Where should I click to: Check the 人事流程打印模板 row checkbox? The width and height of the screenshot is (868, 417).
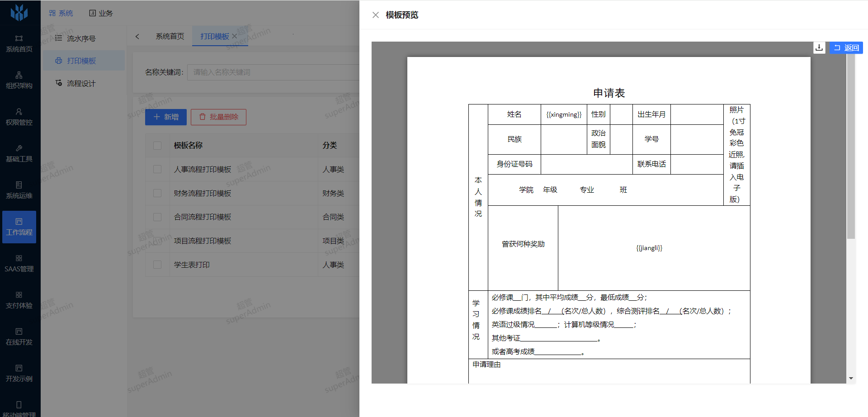click(x=157, y=169)
